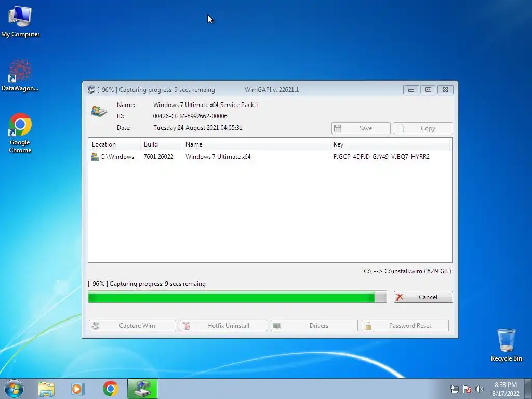Click the C:\Windows row icon
Viewport: 532px width, 399px height.
(x=95, y=157)
